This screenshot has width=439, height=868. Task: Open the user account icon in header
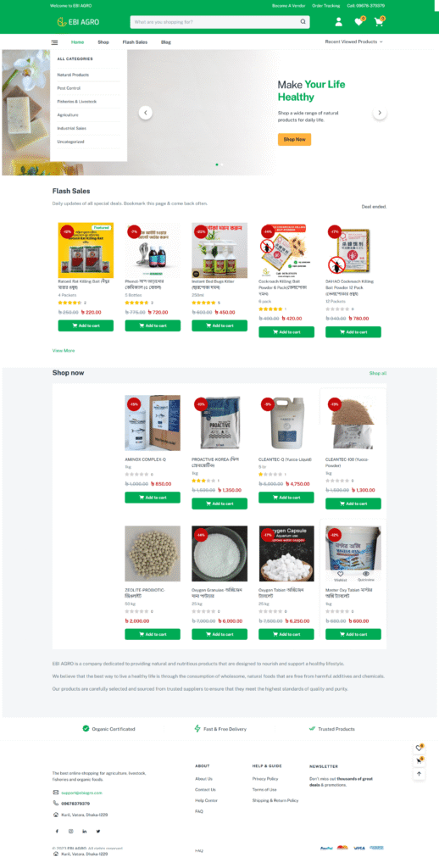coord(338,22)
